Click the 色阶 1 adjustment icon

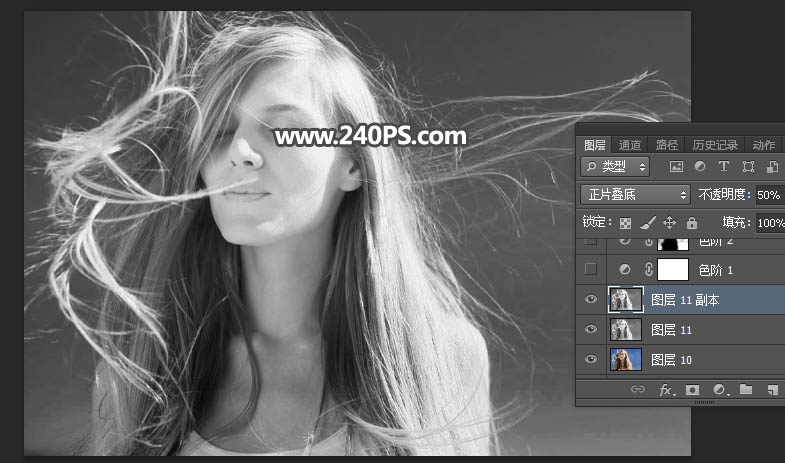[625, 269]
